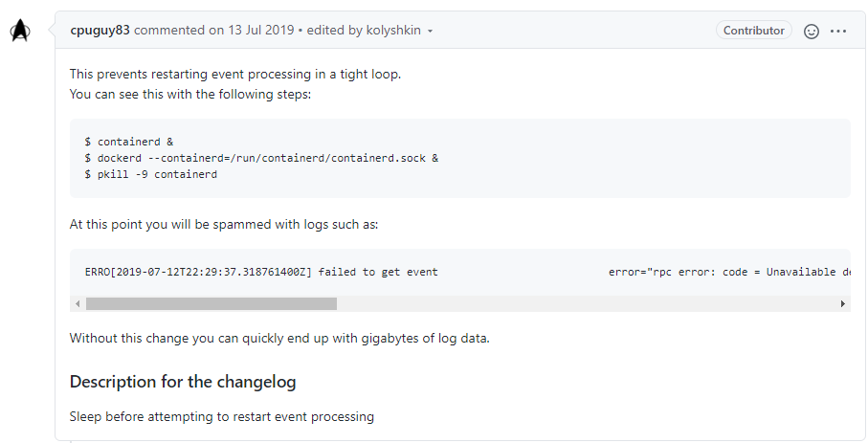Open the three-dot comment options menu
Screen dimensions: 868x443
point(838,31)
